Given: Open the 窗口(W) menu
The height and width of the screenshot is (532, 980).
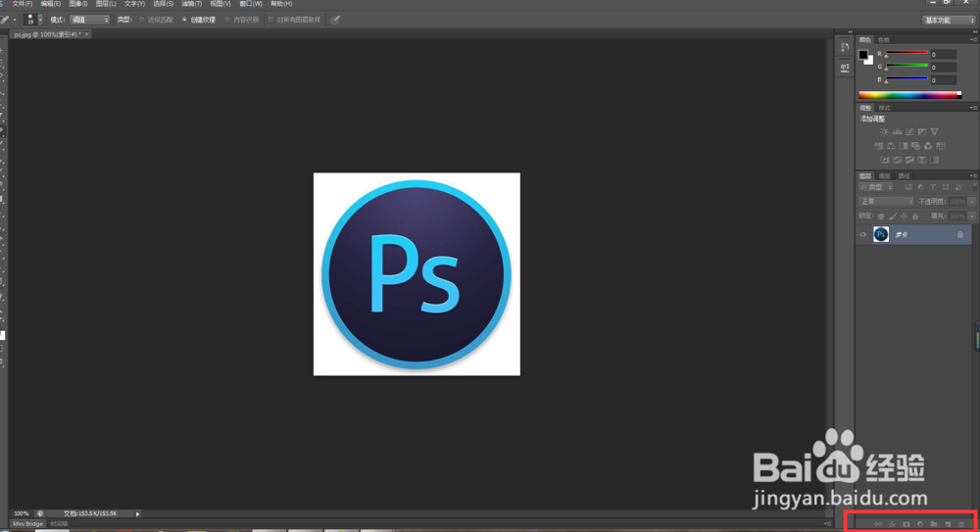Looking at the screenshot, I should [x=251, y=4].
